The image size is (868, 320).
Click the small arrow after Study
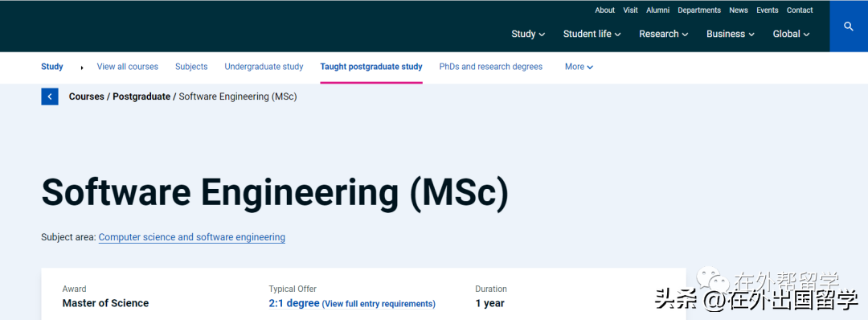(82, 68)
